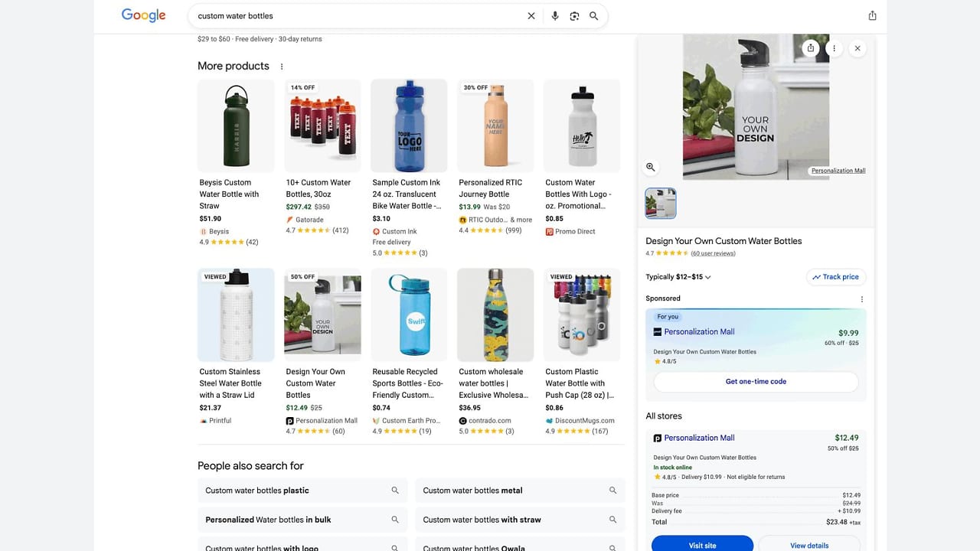Click Get one-time code button
Screen dimensions: 980x551
coord(756,382)
